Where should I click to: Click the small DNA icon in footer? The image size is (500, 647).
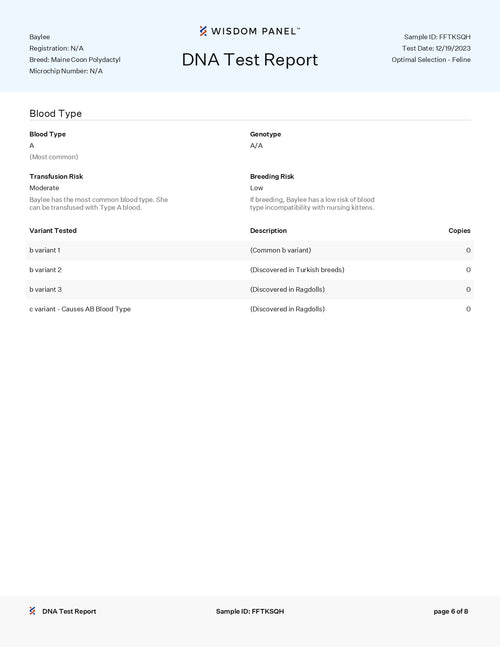coord(32,611)
